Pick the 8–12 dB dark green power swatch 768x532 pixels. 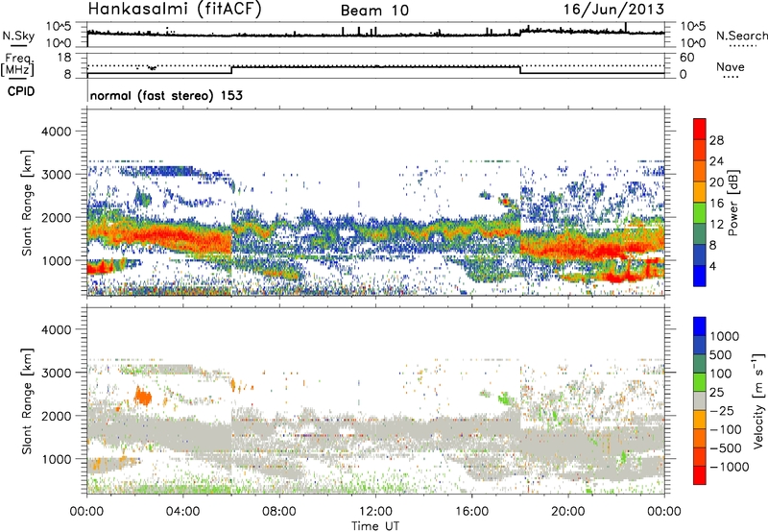[x=700, y=233]
